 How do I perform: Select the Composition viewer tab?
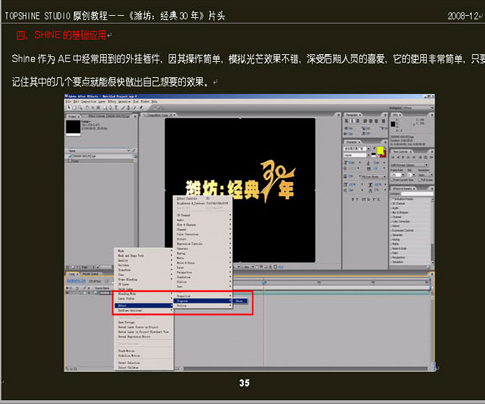click(x=158, y=115)
